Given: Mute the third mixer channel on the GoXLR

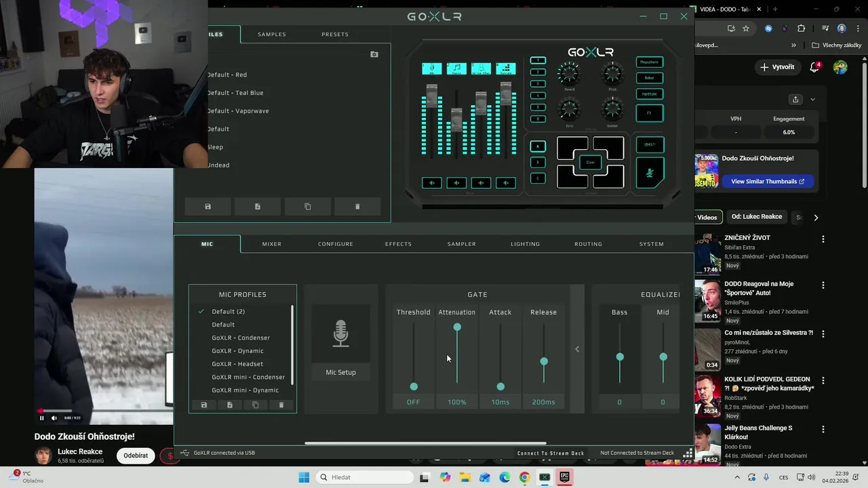Looking at the screenshot, I should coord(481,183).
